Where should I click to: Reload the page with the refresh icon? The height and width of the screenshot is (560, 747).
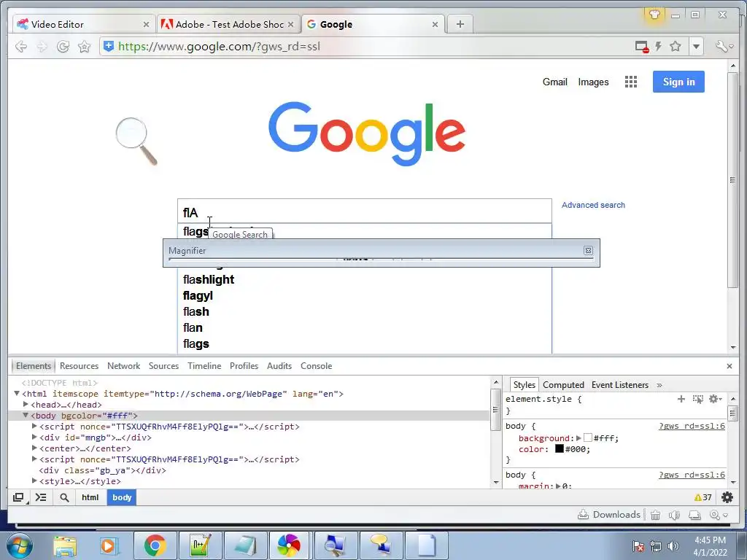pos(63,46)
